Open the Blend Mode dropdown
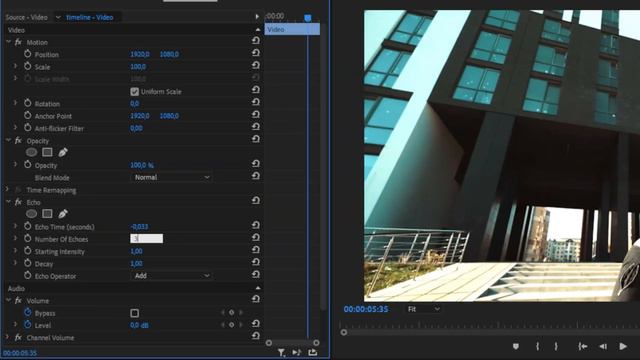The image size is (640, 360). pyautogui.click(x=171, y=177)
